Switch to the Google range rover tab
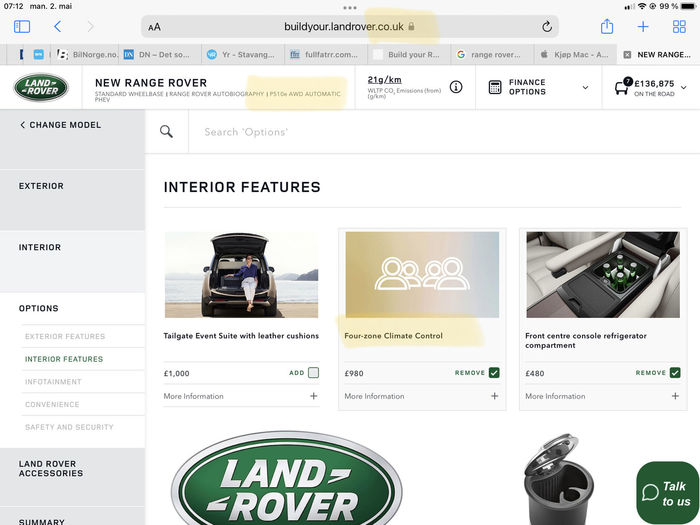The width and height of the screenshot is (700, 525). point(491,54)
